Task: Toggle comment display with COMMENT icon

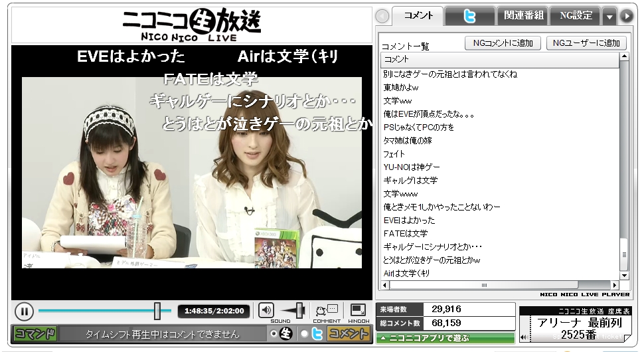Action: tap(327, 310)
